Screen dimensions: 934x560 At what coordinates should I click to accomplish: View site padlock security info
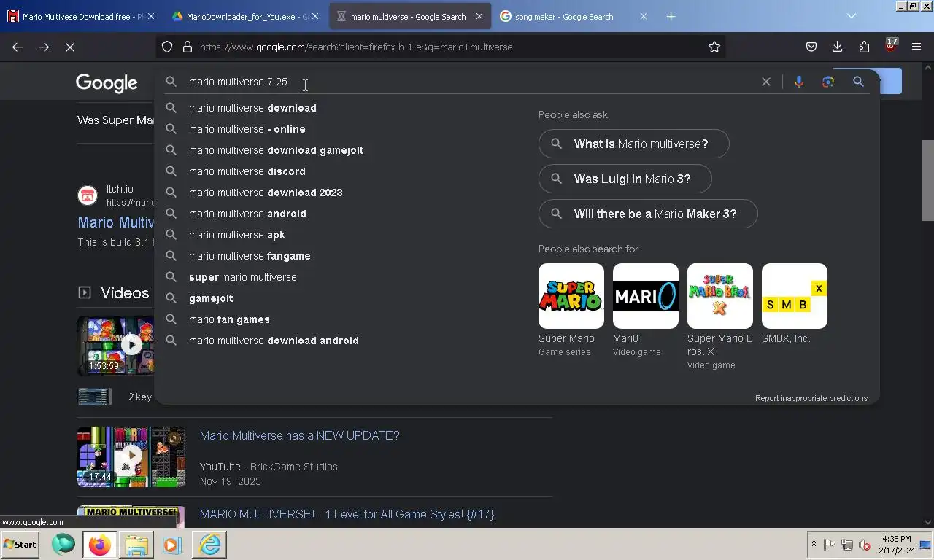coord(188,47)
